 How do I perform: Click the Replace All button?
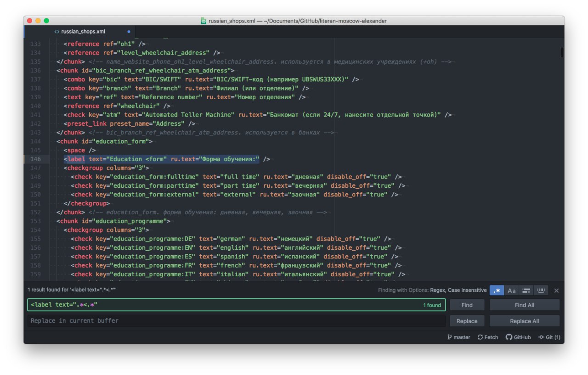524,321
